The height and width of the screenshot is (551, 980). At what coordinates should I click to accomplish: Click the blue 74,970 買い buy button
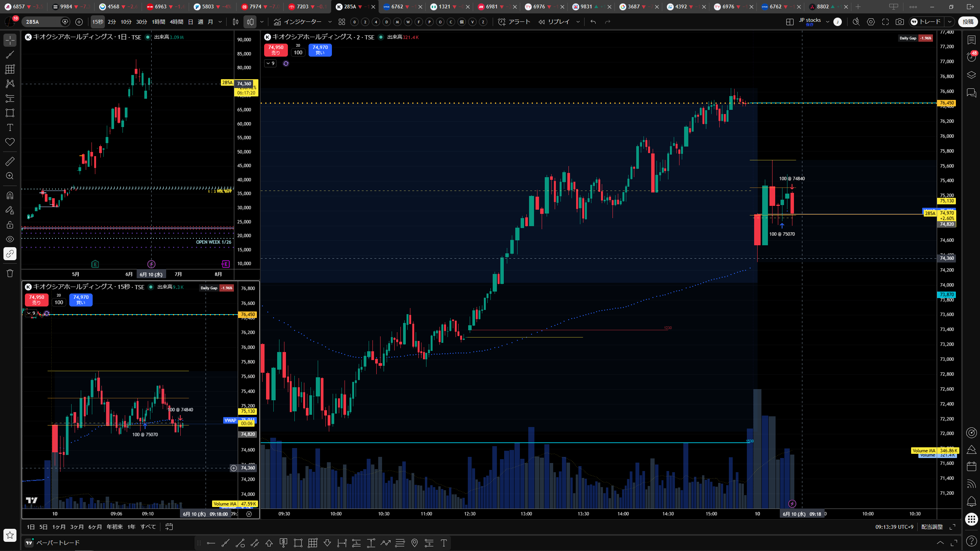tap(320, 50)
